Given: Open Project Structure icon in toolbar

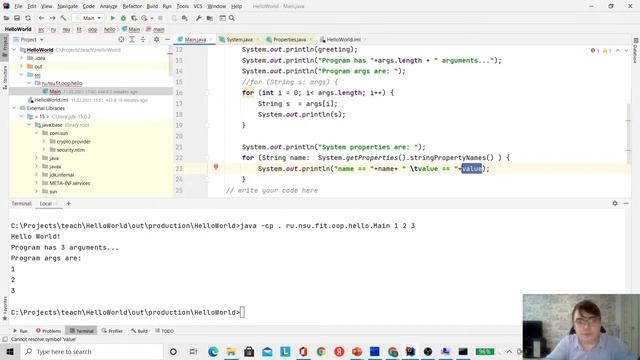Looking at the screenshot, I should tap(209, 18).
